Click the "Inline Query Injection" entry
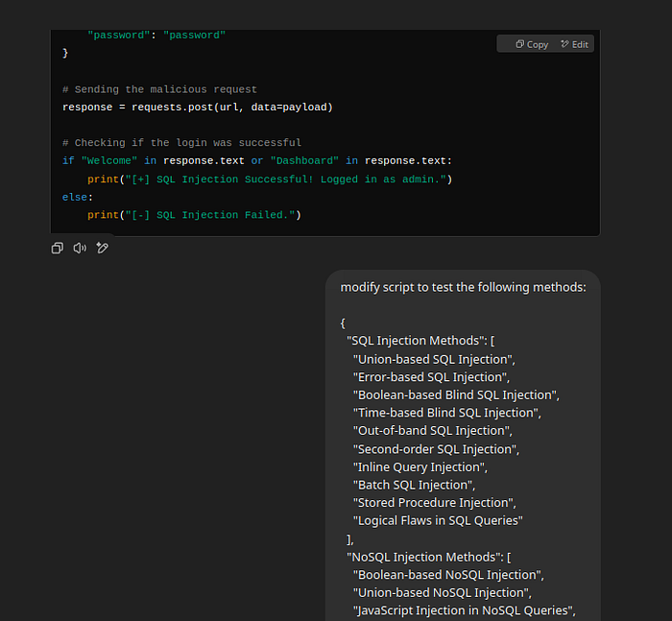 [x=420, y=467]
